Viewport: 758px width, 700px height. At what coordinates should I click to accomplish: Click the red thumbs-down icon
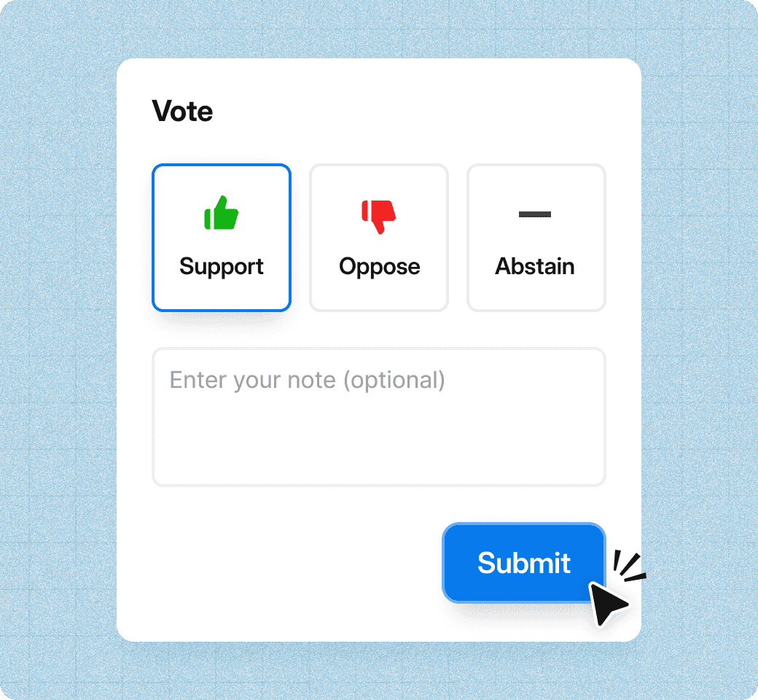(x=379, y=216)
